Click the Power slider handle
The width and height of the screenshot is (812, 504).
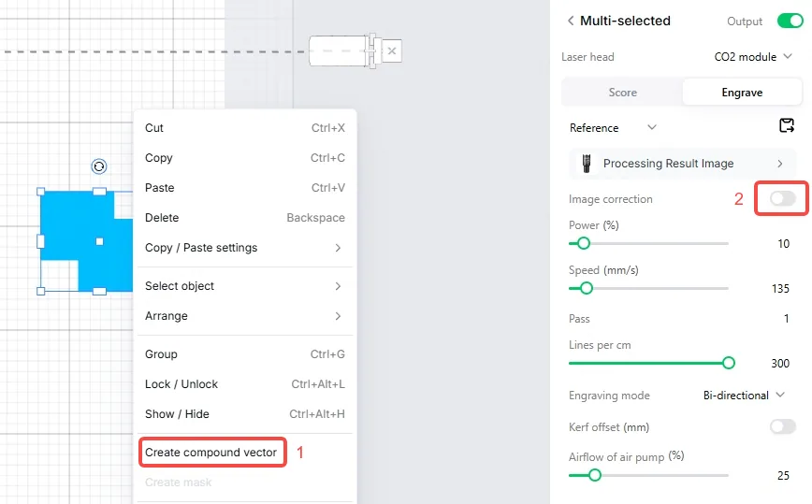[x=584, y=243]
